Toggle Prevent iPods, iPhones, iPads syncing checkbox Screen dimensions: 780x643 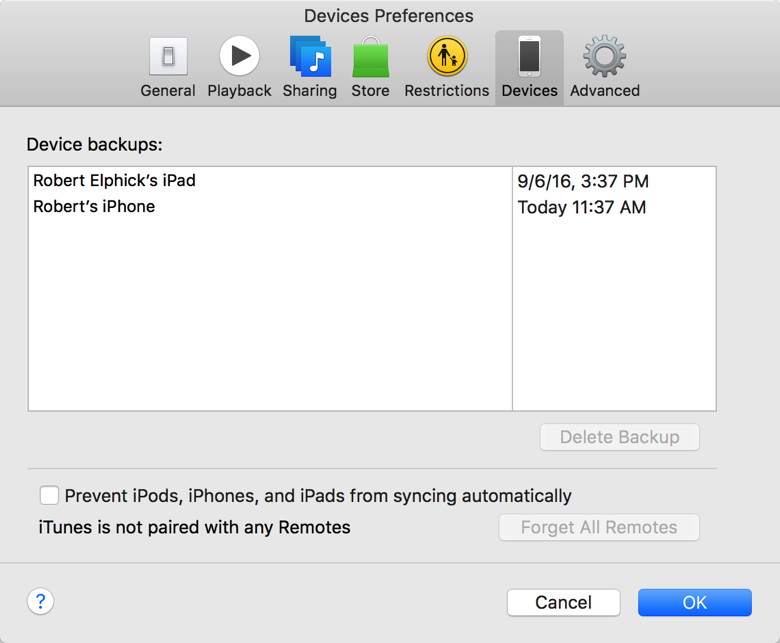(49, 496)
